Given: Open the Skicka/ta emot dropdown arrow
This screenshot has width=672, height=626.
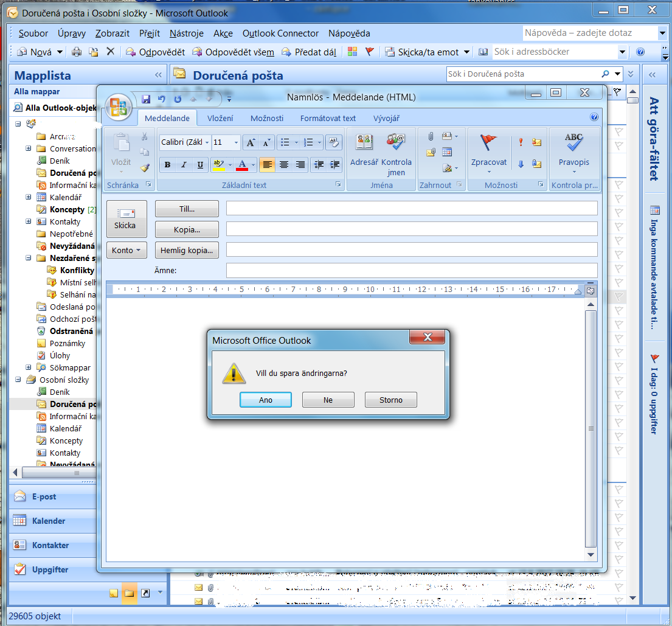Looking at the screenshot, I should pyautogui.click(x=466, y=52).
